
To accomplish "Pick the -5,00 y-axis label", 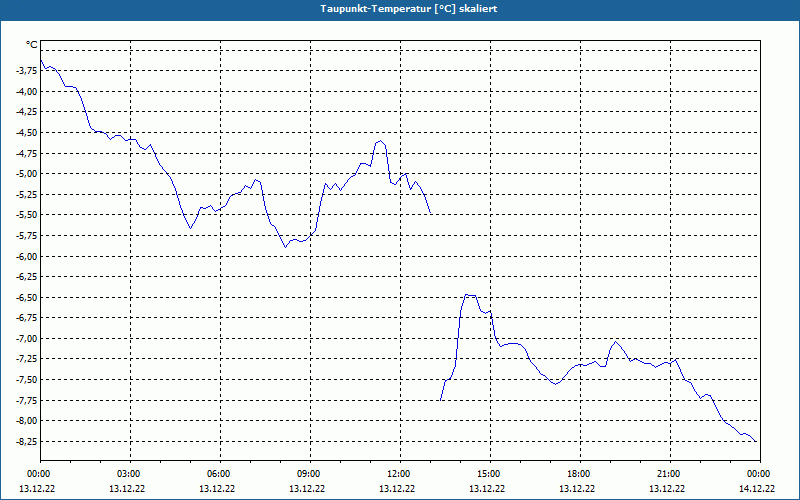I will 28,173.
